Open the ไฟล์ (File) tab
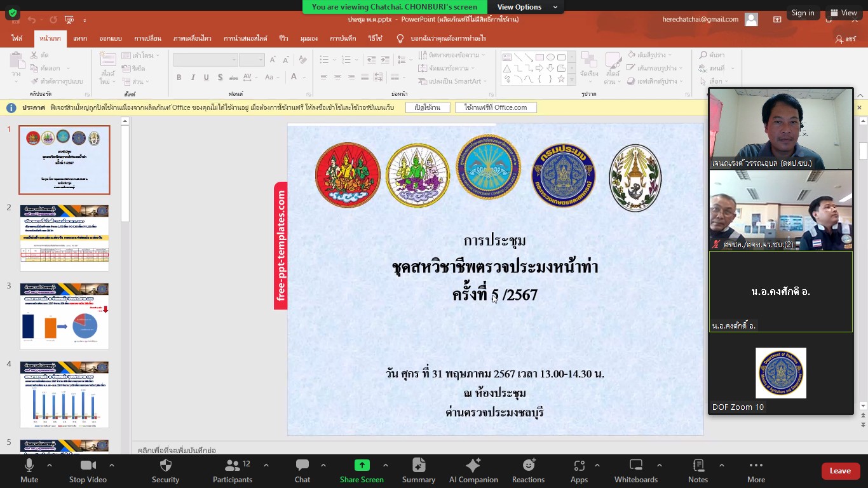 [x=17, y=39]
